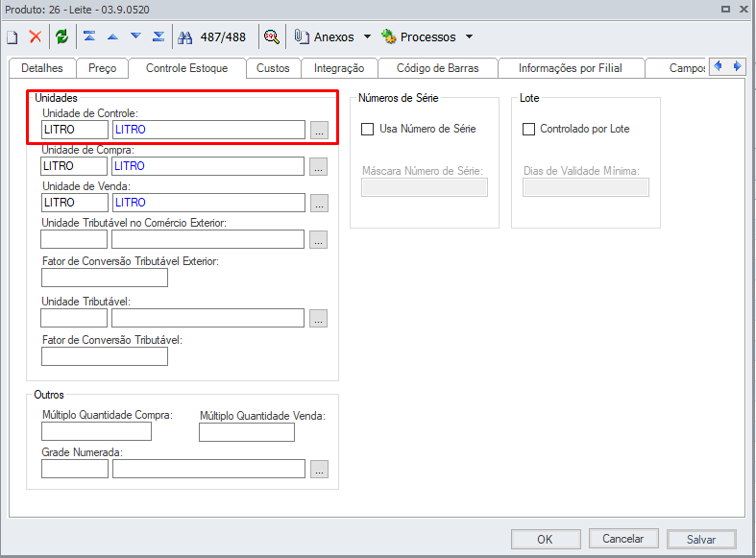
Task: Click the OK button
Action: point(546,539)
